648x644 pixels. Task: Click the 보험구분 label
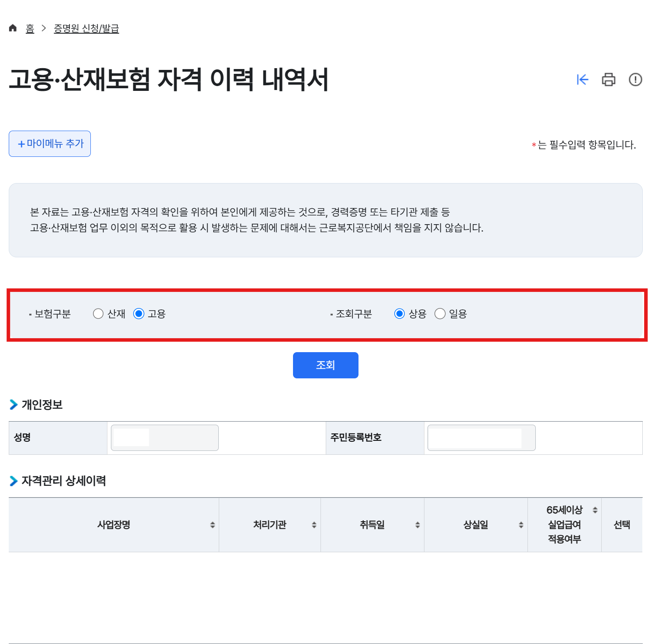coord(52,314)
